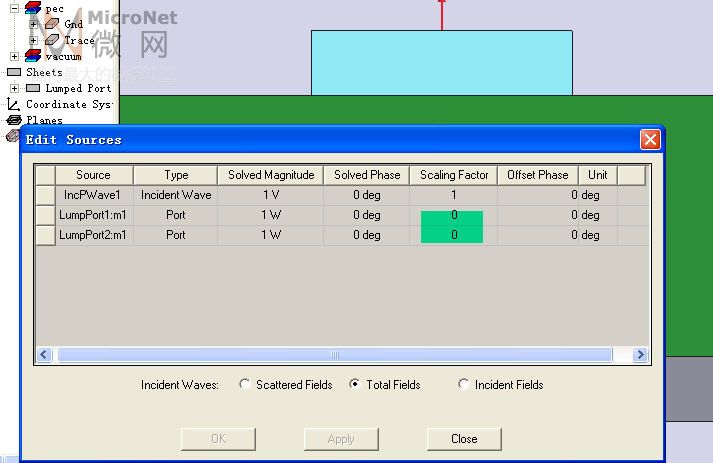
Task: Click the Close button in Edit Sources
Action: (x=464, y=439)
